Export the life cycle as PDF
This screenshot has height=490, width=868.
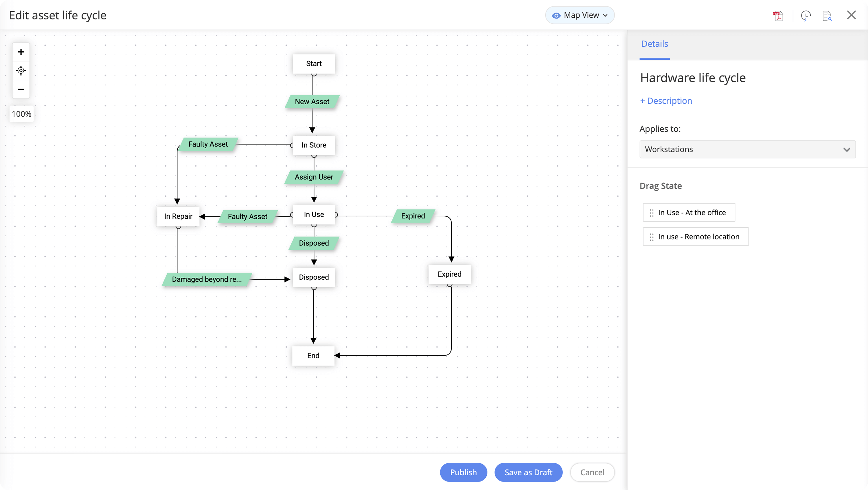tap(778, 16)
